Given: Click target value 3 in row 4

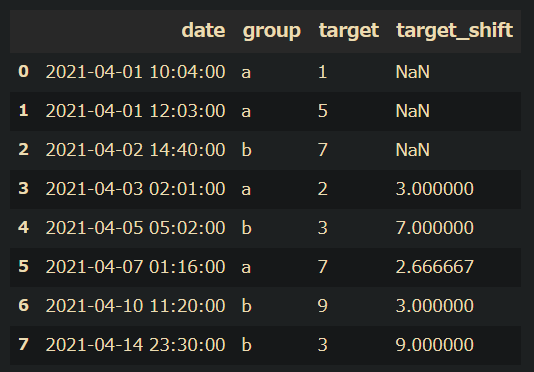Looking at the screenshot, I should pos(323,228).
